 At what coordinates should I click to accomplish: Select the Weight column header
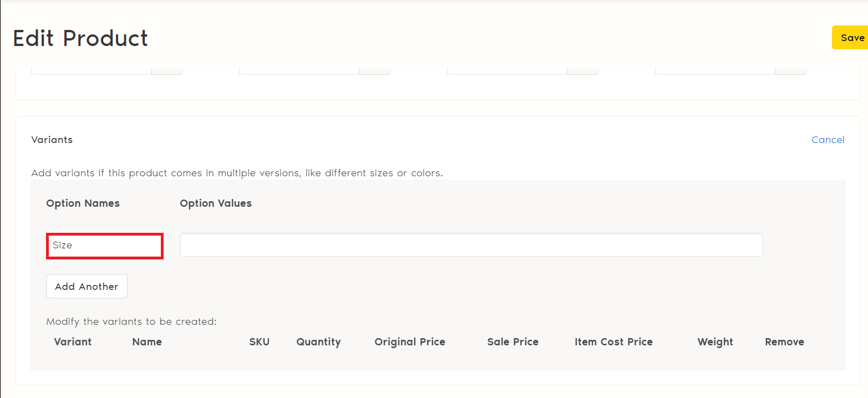(715, 342)
